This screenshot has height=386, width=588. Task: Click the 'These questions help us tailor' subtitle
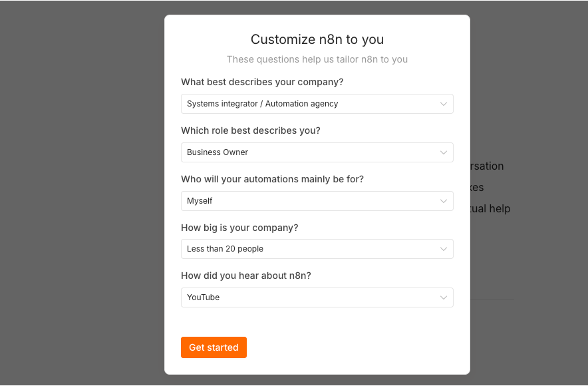317,59
